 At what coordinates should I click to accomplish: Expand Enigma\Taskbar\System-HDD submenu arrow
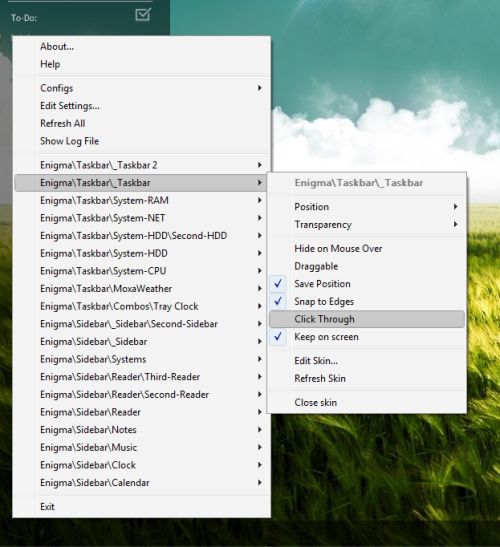(260, 253)
